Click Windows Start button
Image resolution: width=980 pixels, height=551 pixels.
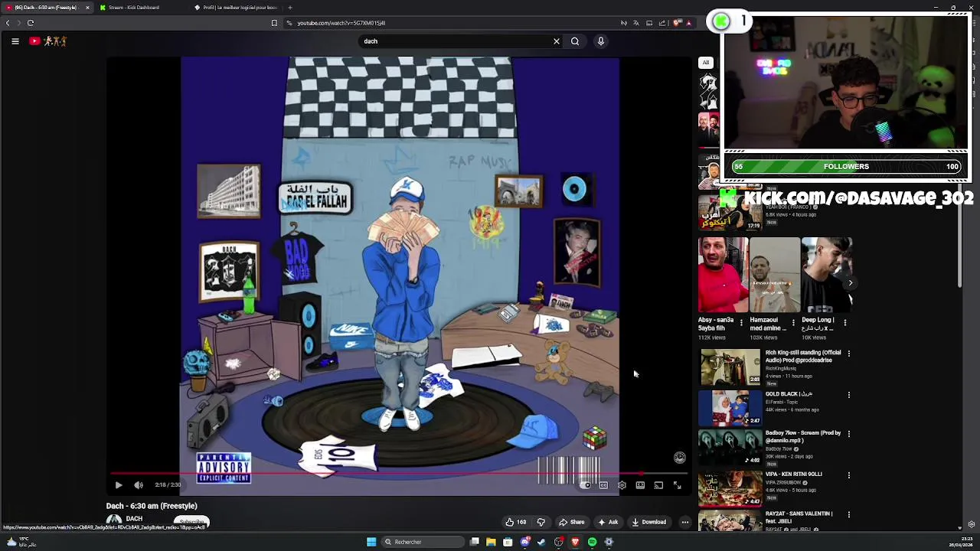click(371, 542)
